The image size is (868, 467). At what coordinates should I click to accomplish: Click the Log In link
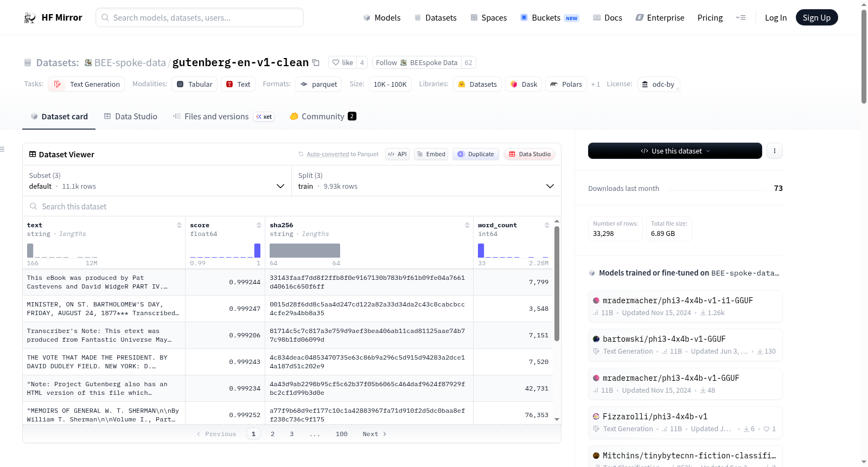tap(776, 18)
